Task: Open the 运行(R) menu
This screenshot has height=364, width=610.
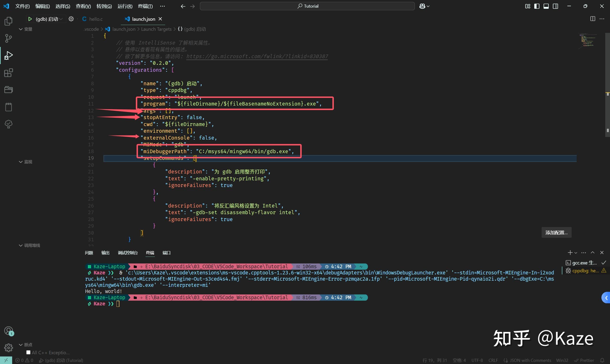Action: 125,6
